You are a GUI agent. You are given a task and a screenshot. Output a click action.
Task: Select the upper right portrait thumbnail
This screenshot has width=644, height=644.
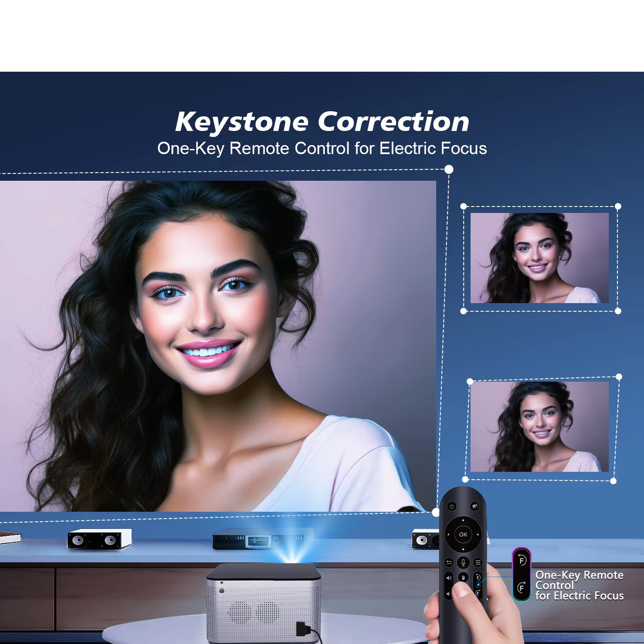[x=540, y=258]
